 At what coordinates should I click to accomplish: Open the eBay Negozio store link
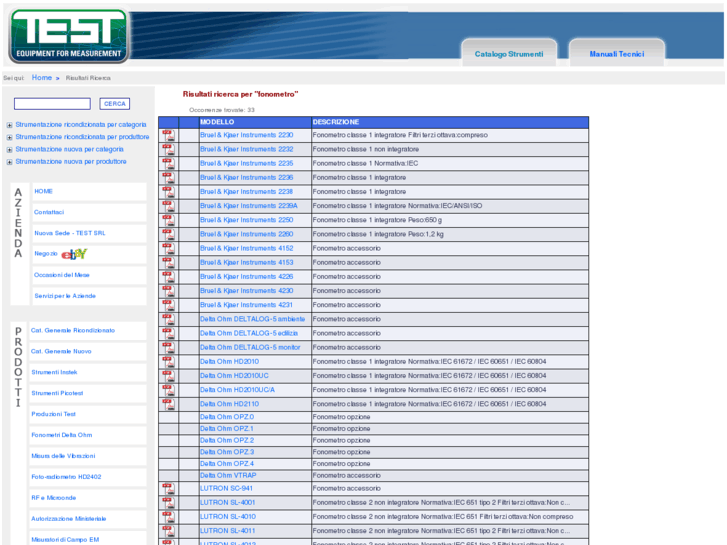click(x=60, y=254)
